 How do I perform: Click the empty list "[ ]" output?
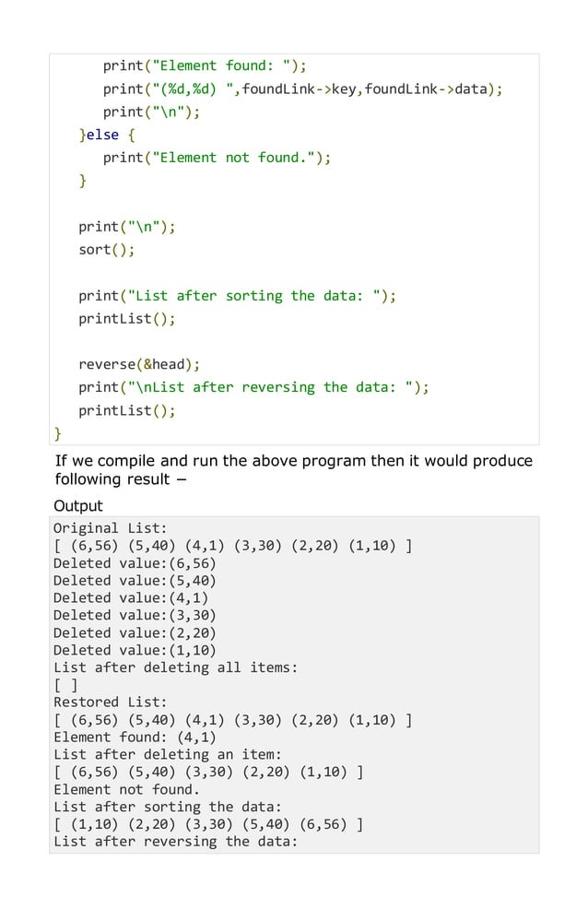click(65, 685)
